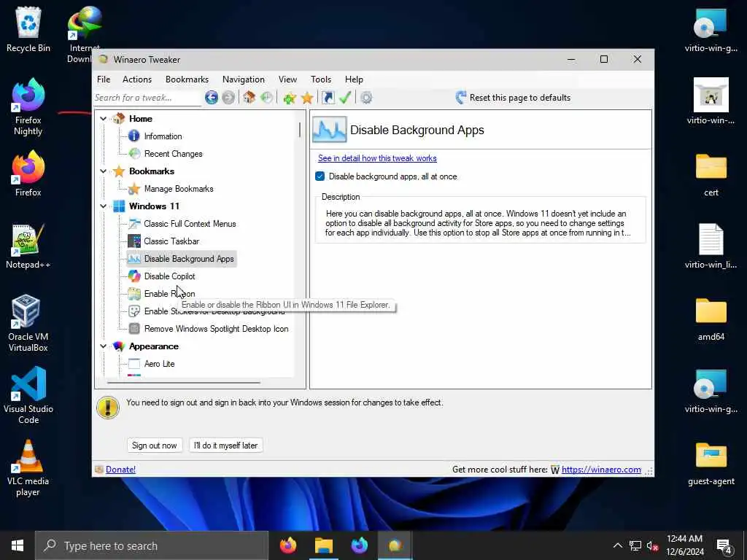Select Enable Stickers tweak icon
This screenshot has height=560, width=747.
134,311
